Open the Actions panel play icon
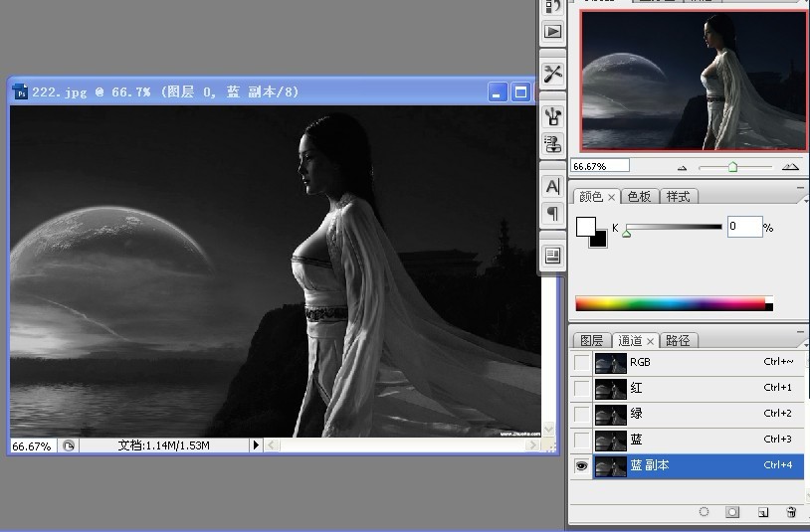810x532 pixels. tap(553, 31)
